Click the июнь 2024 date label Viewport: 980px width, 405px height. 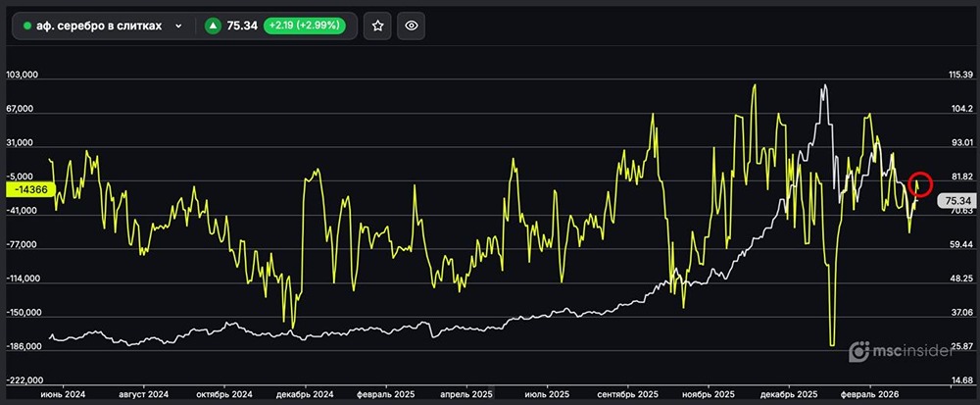[63, 393]
